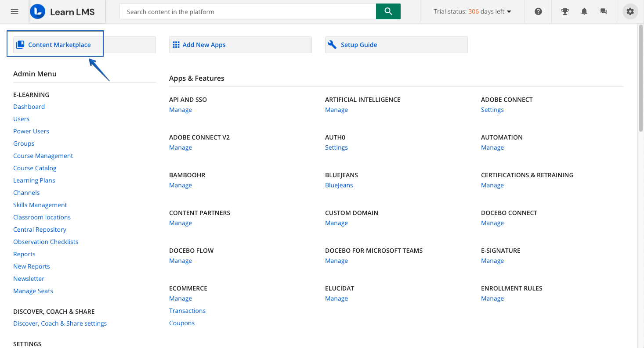The width and height of the screenshot is (644, 348).
Task: Open Ecommerce Coupons
Action: coord(182,323)
